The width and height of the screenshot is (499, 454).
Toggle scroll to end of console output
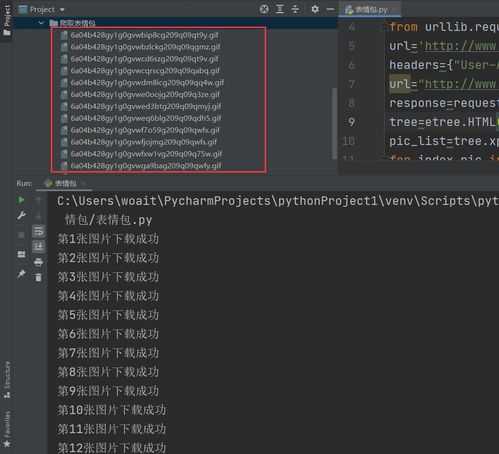click(x=38, y=247)
